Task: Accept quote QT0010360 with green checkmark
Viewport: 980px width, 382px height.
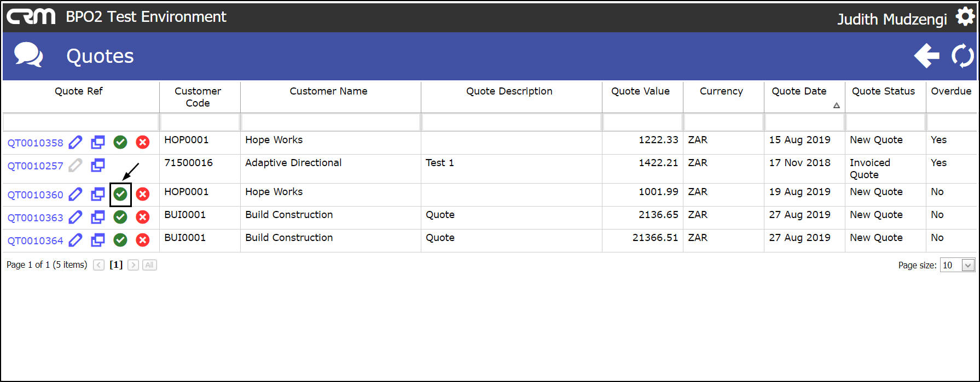Action: click(x=120, y=194)
